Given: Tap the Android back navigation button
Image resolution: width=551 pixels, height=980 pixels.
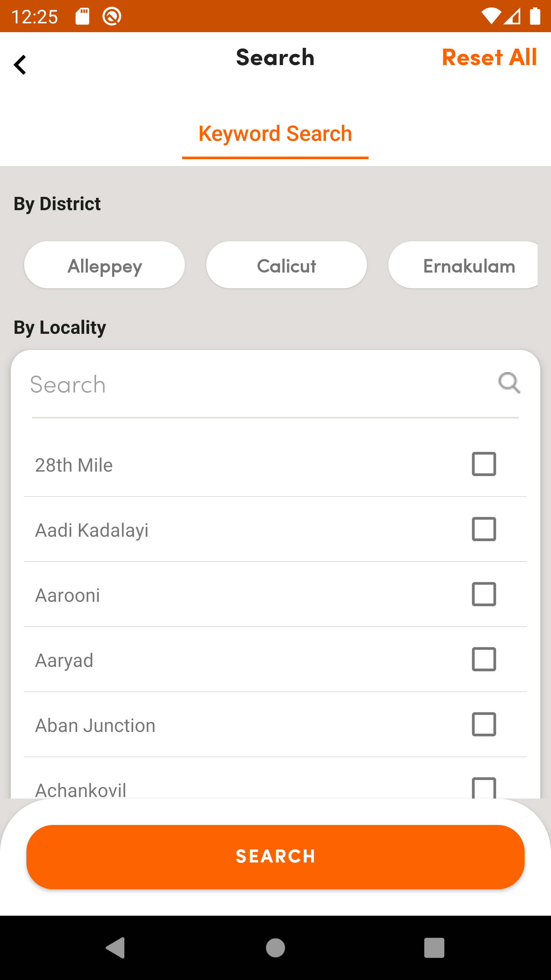Looking at the screenshot, I should [116, 948].
